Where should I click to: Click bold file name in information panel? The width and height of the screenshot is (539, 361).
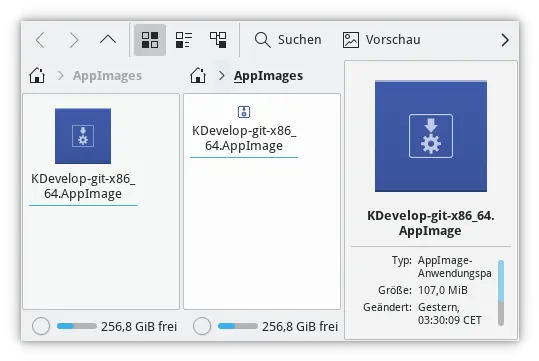pos(431,223)
